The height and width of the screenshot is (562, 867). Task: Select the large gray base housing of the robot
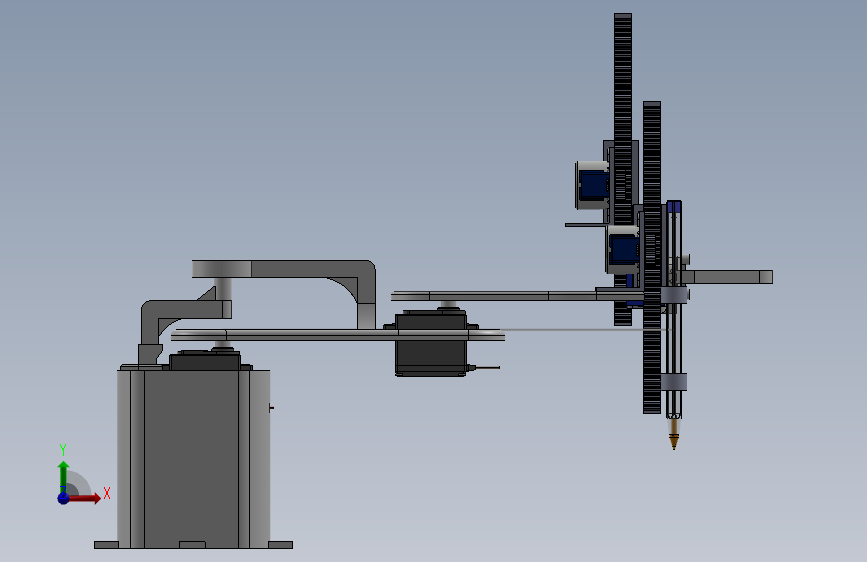(194, 459)
